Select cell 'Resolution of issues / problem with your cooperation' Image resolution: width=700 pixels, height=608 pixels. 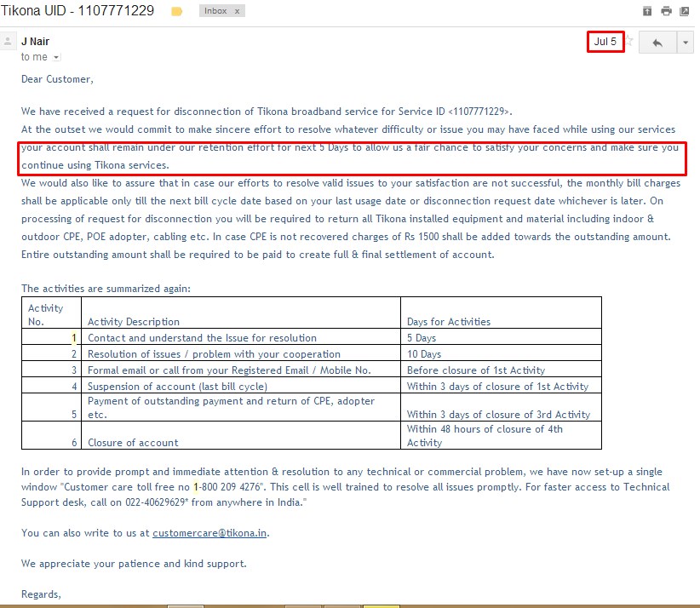(x=241, y=353)
